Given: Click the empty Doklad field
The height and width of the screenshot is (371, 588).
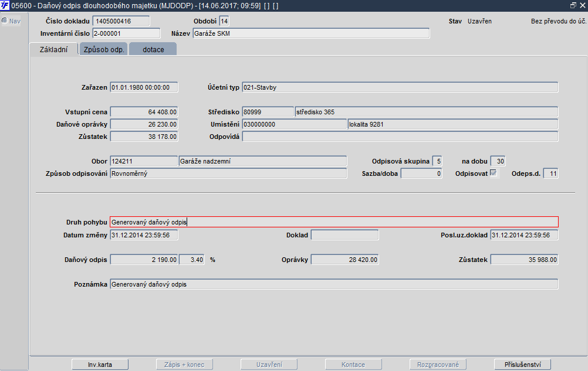Looking at the screenshot, I should coord(344,234).
